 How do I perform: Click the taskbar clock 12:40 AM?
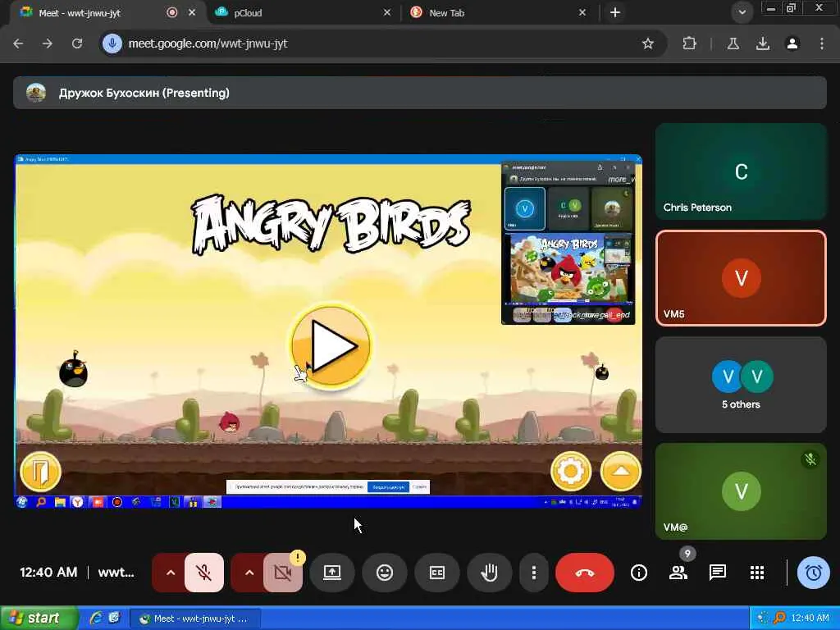[810, 619]
